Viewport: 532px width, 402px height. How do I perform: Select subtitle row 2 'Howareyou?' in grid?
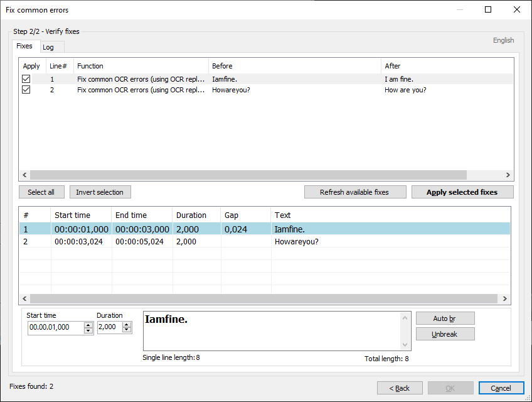point(265,242)
